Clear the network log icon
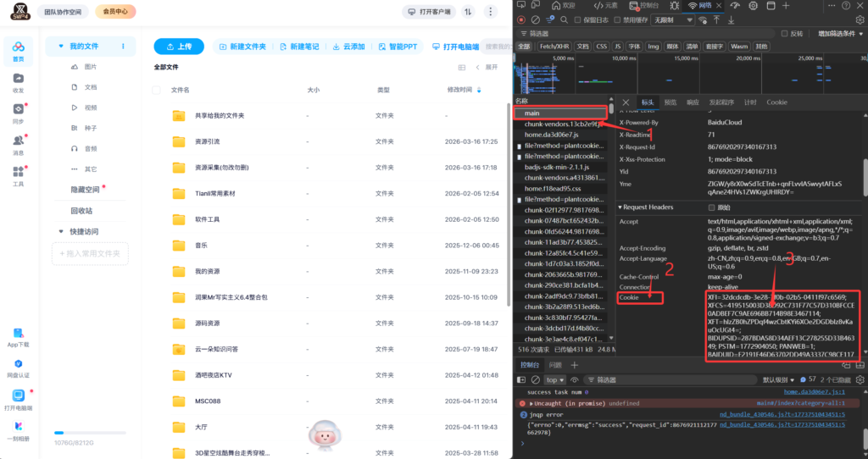Image resolution: width=868 pixels, height=459 pixels. click(x=536, y=20)
